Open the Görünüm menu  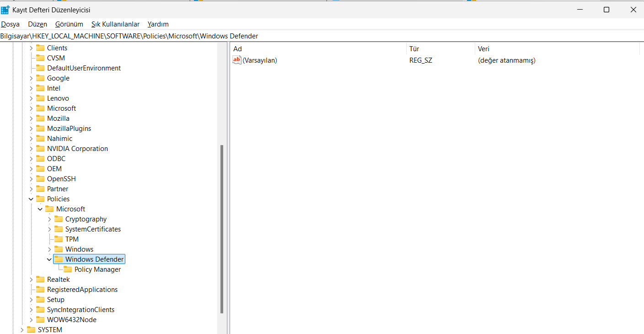[69, 24]
